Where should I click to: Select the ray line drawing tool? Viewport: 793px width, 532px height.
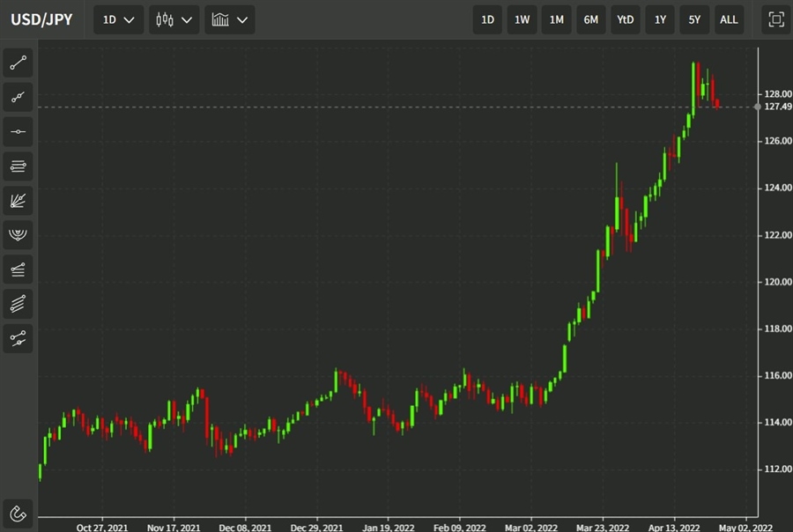point(19,97)
